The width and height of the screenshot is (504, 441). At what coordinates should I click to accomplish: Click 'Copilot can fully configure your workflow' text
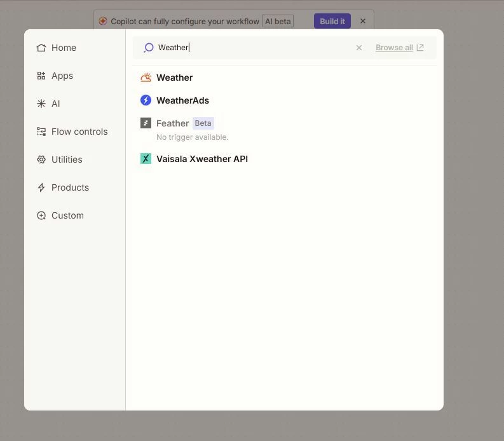(x=185, y=21)
